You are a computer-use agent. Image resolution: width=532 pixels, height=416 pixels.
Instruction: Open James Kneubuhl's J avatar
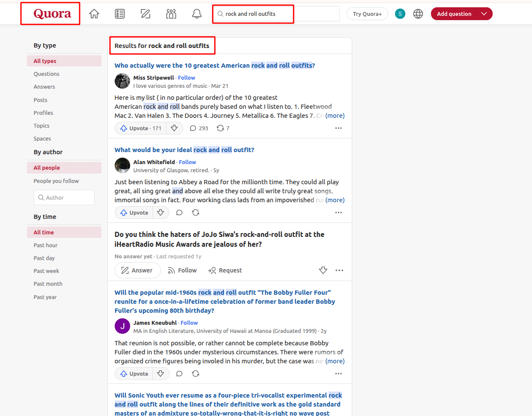122,326
